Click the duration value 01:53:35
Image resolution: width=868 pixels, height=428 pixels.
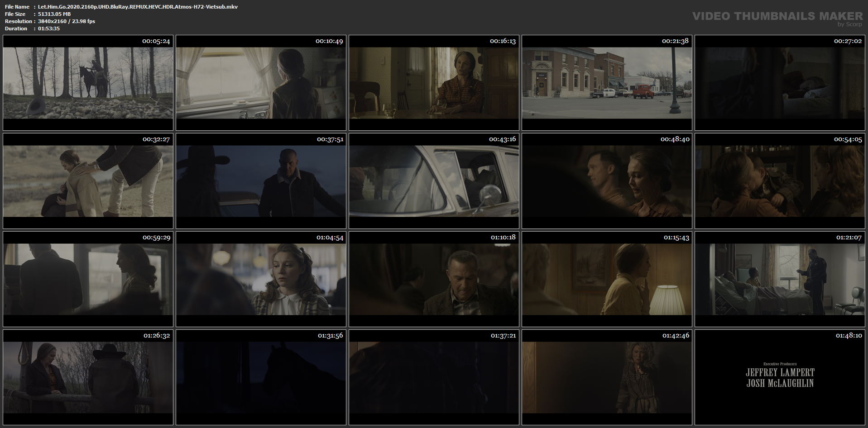coord(49,29)
